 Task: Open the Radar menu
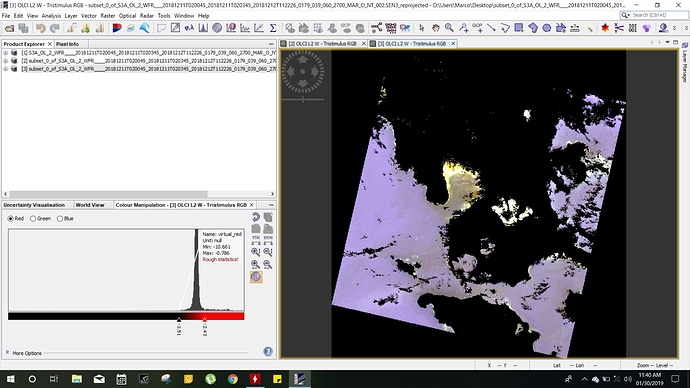(147, 15)
